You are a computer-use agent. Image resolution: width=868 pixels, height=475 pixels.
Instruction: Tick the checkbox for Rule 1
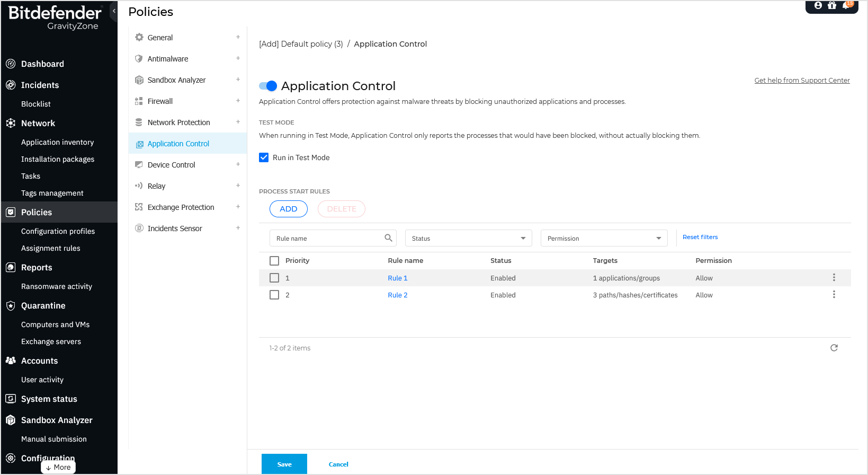click(x=274, y=278)
